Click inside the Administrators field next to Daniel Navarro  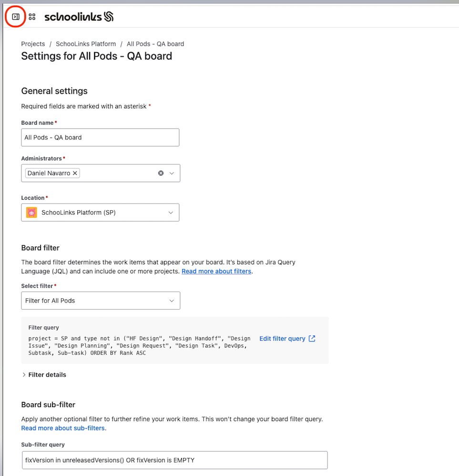tap(119, 173)
